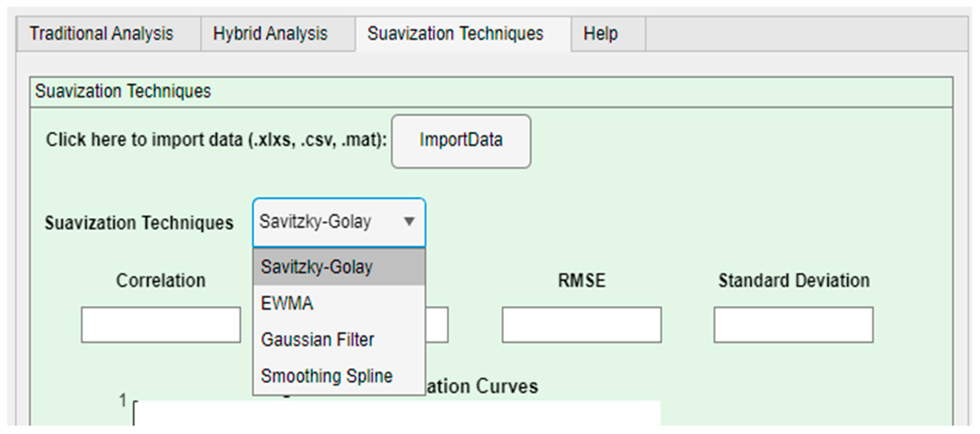Choose EWMA from the dropdown list
The height and width of the screenshot is (434, 980).
(x=339, y=303)
